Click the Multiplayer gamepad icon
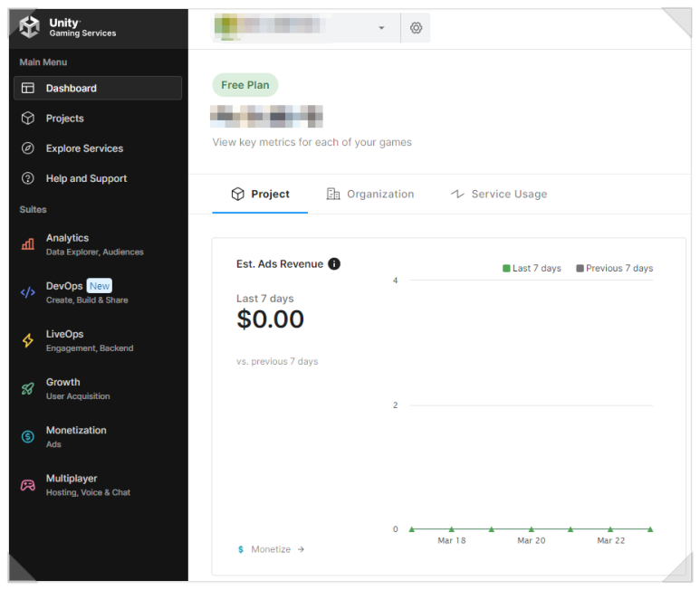Viewport: 700px width, 590px height. point(28,485)
